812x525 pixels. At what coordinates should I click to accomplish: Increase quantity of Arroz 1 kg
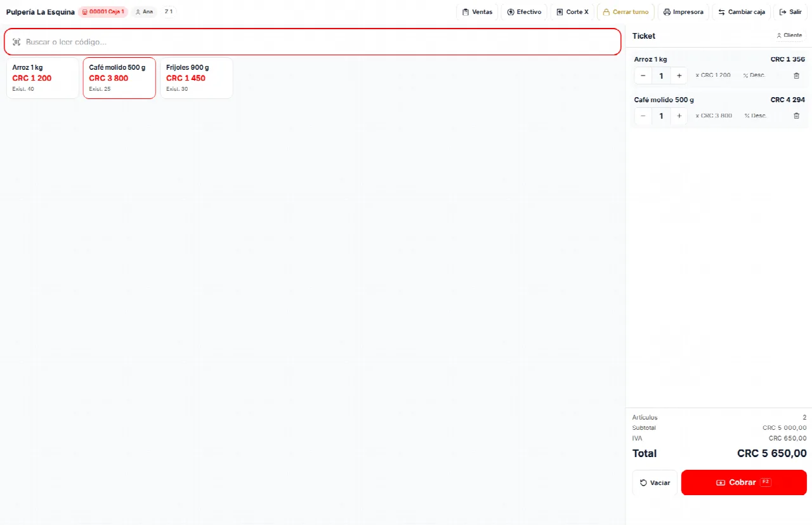[679, 76]
